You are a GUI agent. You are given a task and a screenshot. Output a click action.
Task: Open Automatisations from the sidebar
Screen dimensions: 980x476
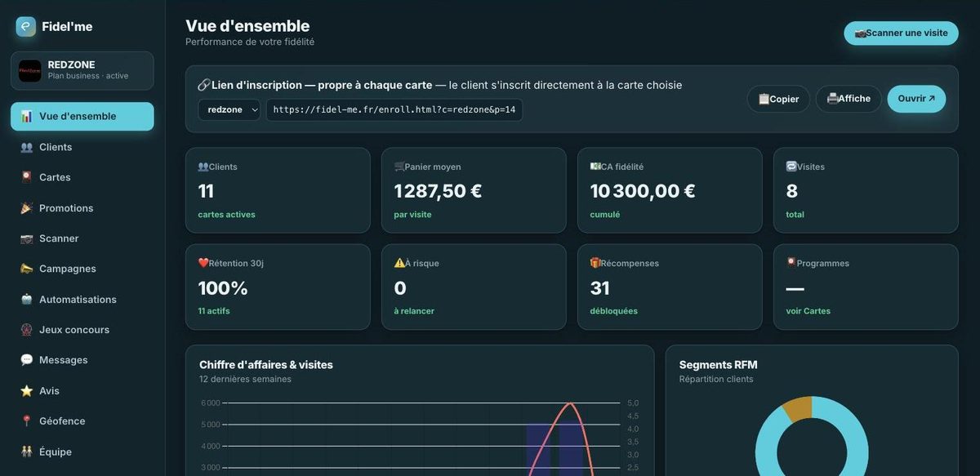pos(82,300)
